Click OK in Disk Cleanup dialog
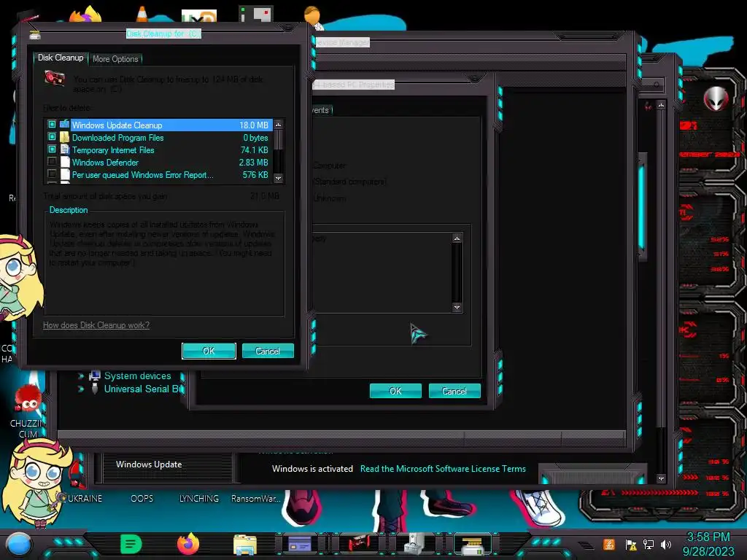 click(x=209, y=351)
